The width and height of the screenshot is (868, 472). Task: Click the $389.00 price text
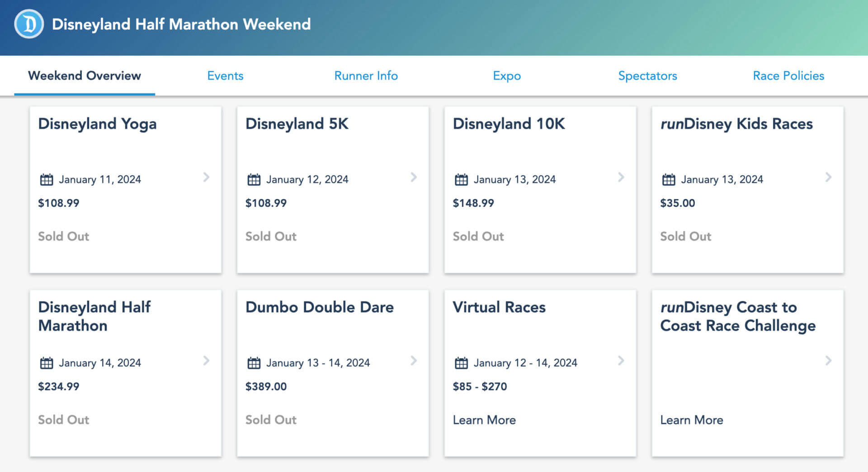coord(266,387)
